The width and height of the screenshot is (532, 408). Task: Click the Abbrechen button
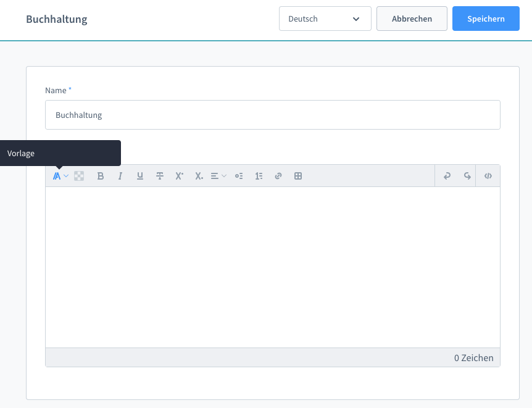(x=412, y=19)
